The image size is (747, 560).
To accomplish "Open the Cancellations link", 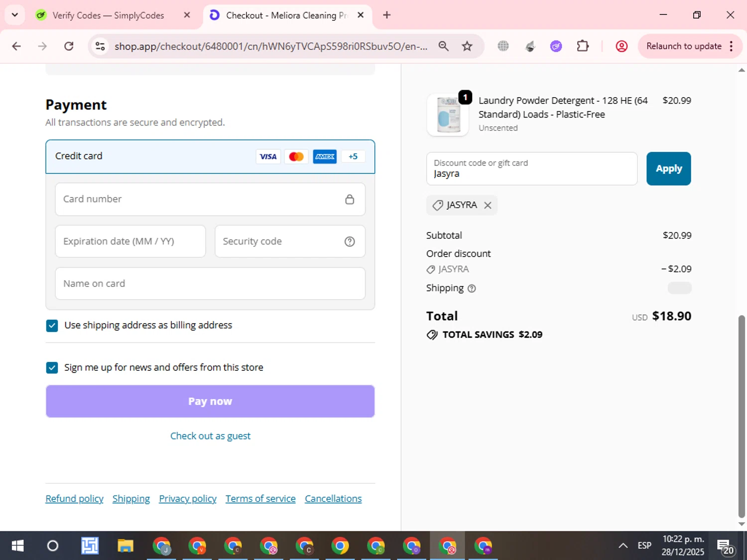I will pos(333,499).
